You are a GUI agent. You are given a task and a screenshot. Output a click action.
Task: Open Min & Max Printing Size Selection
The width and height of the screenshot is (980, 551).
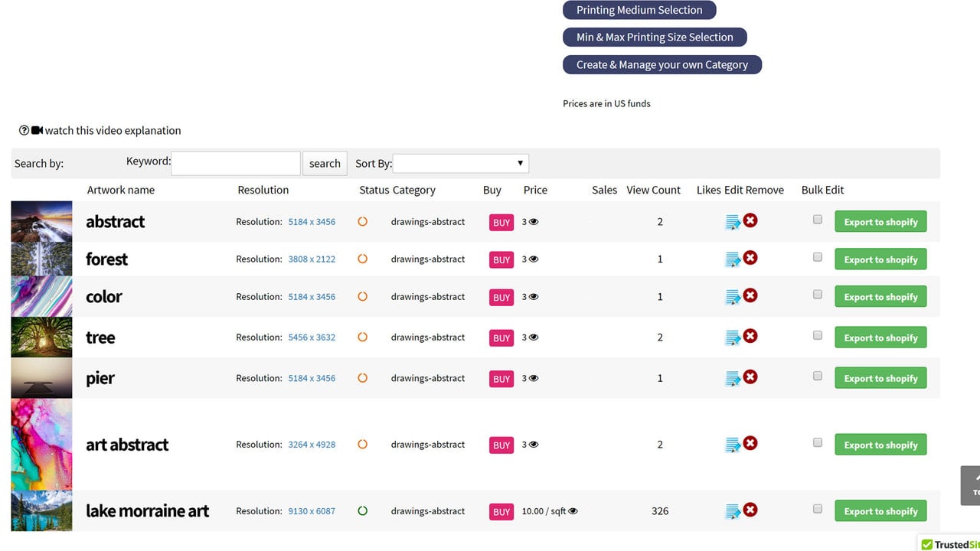tap(655, 37)
